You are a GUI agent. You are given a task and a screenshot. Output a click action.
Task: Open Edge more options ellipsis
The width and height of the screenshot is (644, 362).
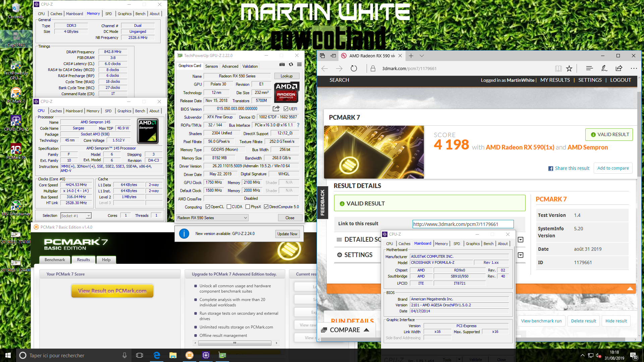coord(634,68)
